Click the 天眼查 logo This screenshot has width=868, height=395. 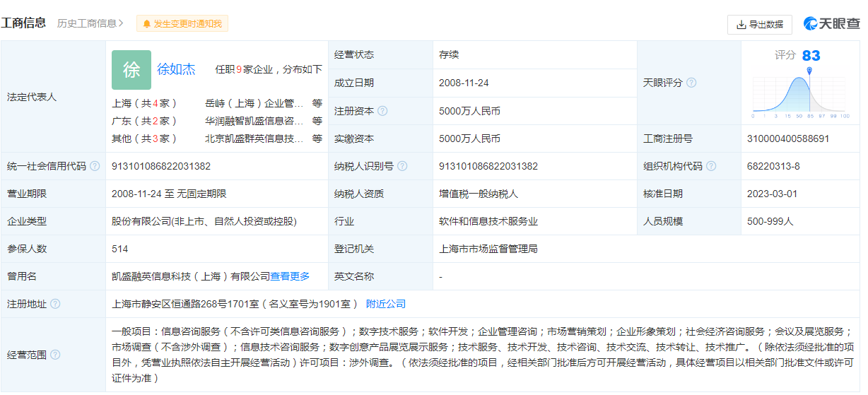pyautogui.click(x=831, y=24)
